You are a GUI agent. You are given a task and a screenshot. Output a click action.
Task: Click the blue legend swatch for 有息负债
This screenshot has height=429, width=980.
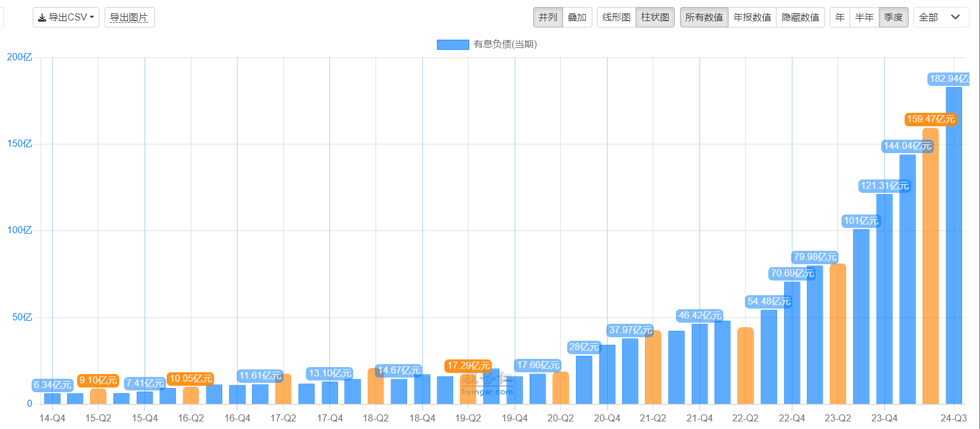(x=453, y=44)
